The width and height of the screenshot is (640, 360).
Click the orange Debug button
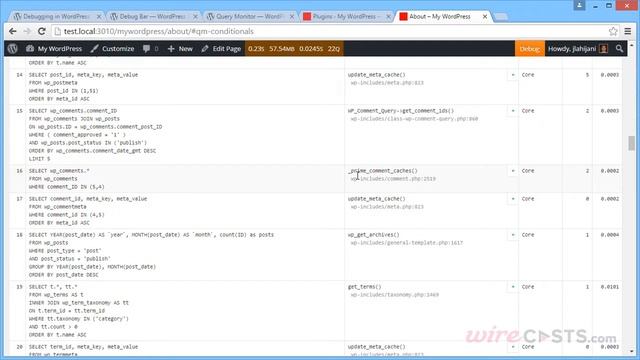click(529, 49)
